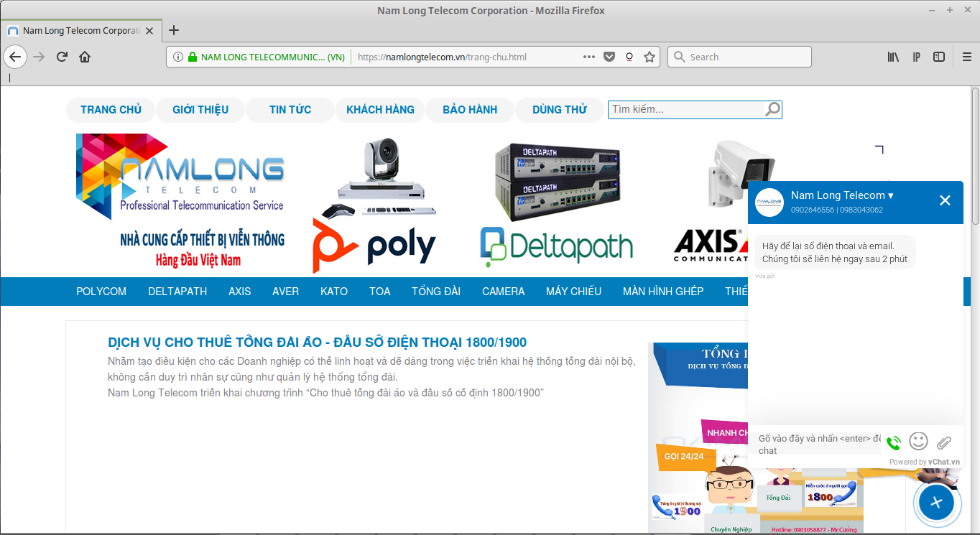
Task: Select CAMERA product category
Action: [x=504, y=292]
